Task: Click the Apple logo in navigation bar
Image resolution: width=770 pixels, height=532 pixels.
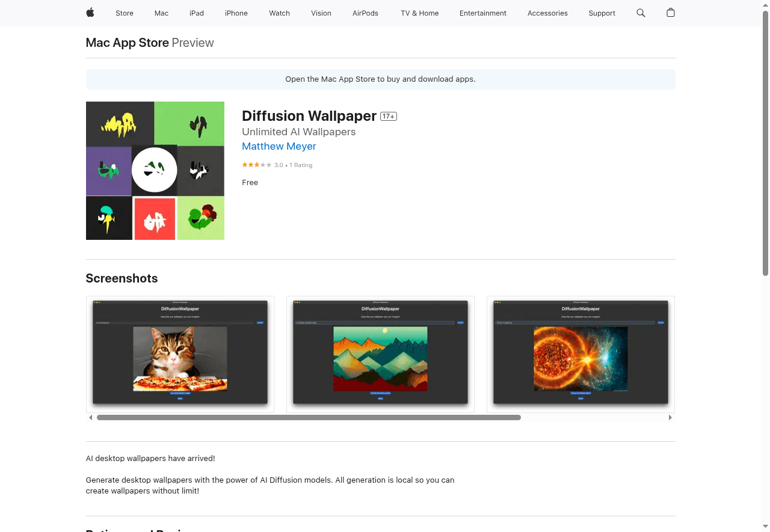Action: tap(90, 13)
